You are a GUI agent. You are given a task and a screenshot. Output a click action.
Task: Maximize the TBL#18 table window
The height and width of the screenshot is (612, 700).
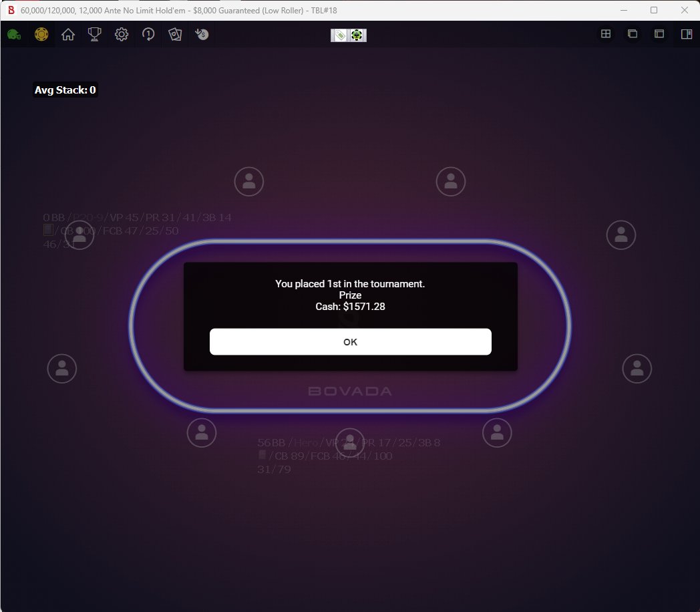click(654, 10)
